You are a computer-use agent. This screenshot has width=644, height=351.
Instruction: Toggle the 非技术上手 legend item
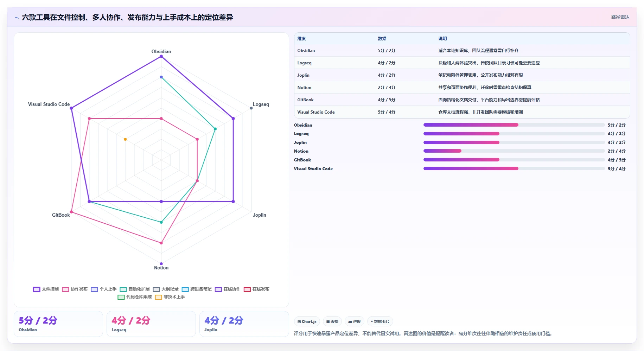(x=170, y=297)
